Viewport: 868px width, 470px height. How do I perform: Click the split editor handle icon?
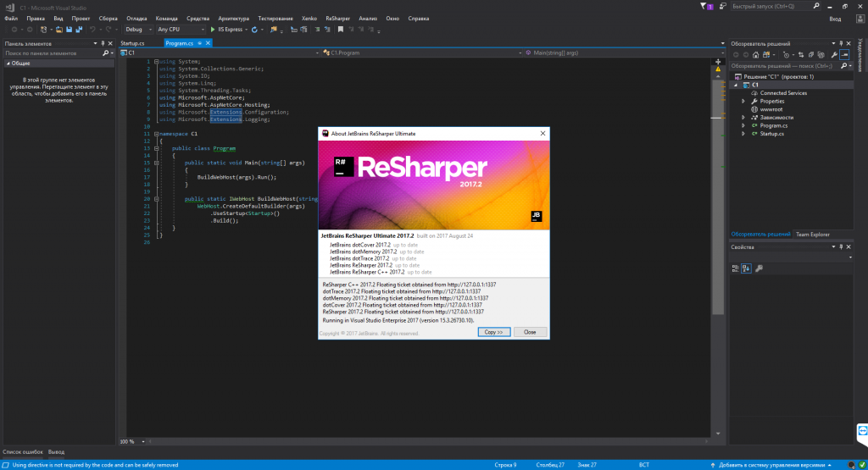(718, 62)
